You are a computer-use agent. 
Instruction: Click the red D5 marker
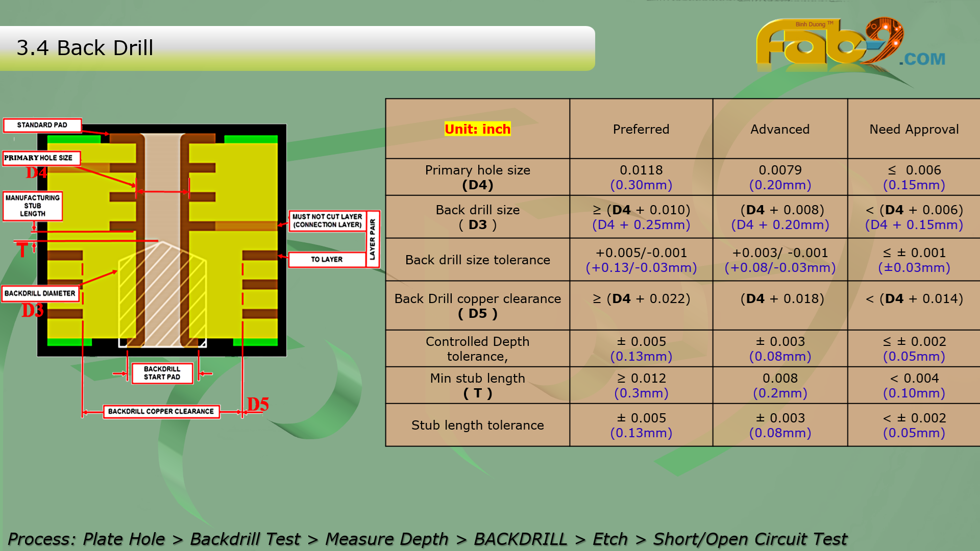258,404
